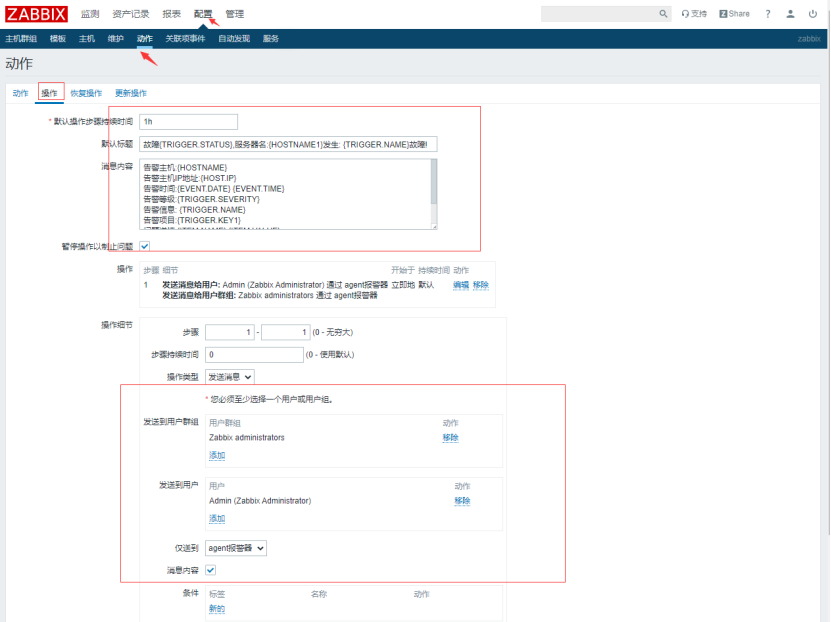Go to 维护 submenu
Viewport: 831px width, 622px height.
pyautogui.click(x=116, y=39)
